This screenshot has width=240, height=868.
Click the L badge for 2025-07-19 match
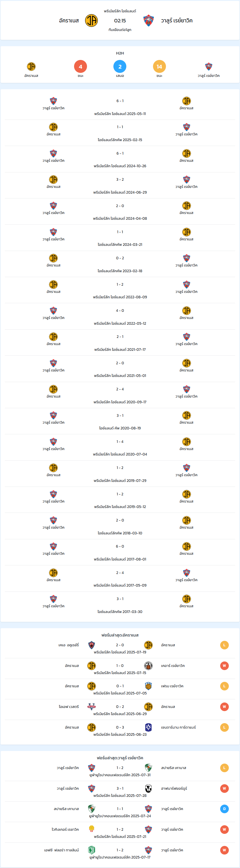[x=224, y=645]
